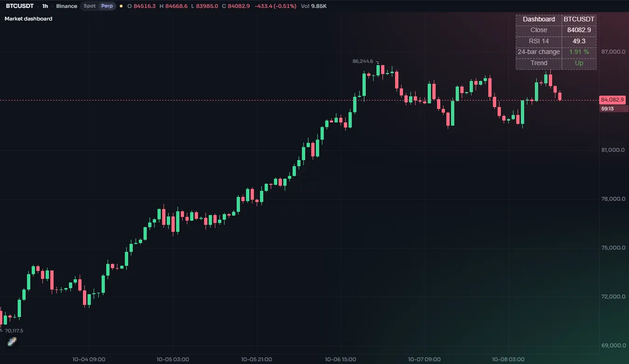Change the 1h chart interval
Screen dimensions: 629x364
pos(45,6)
